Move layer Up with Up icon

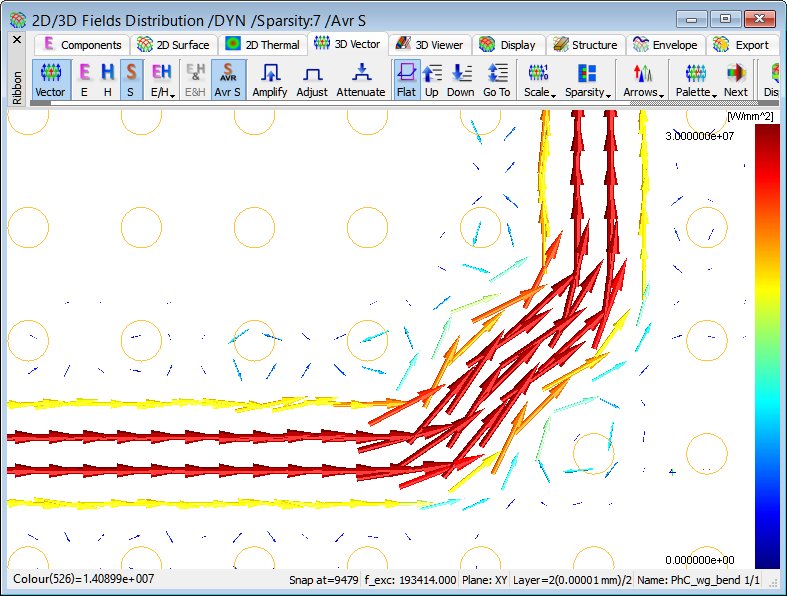point(432,80)
